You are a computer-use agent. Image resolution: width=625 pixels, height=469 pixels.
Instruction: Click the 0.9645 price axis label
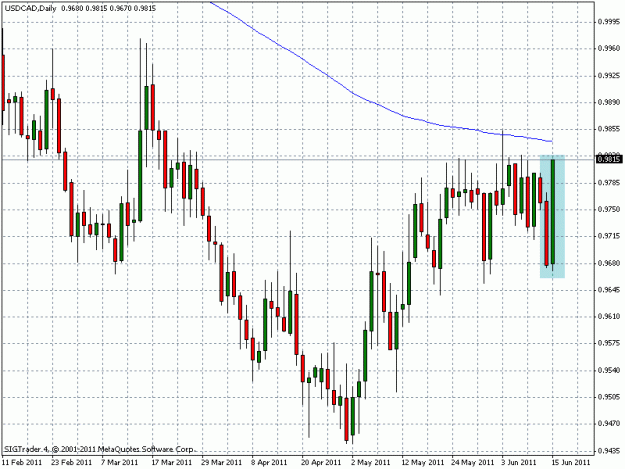click(610, 290)
